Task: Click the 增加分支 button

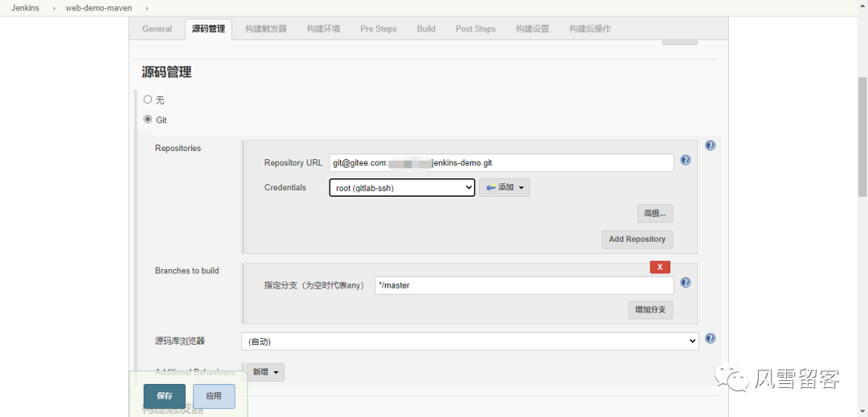Action: [650, 309]
